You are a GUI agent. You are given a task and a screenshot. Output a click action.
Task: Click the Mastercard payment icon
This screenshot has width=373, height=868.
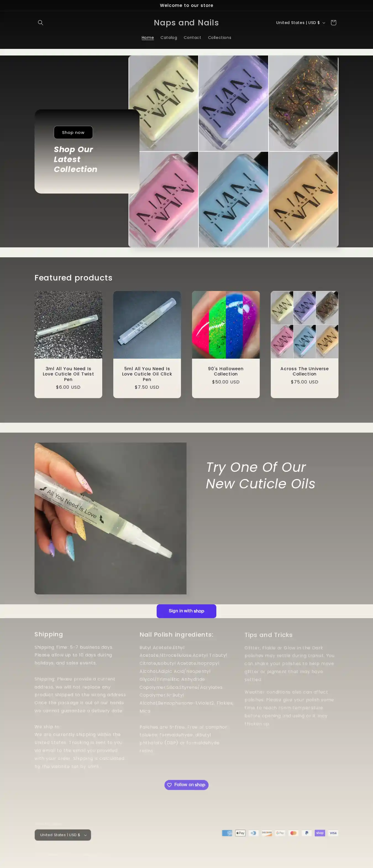pos(293,833)
